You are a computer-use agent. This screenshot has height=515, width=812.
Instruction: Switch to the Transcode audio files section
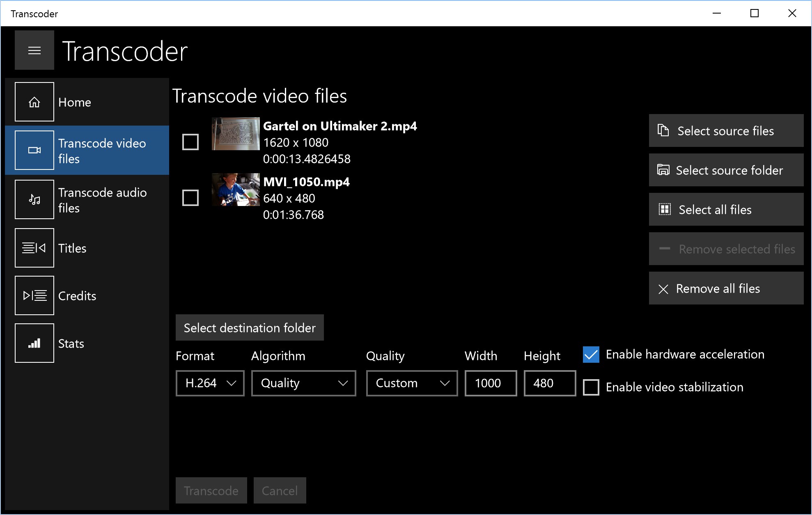[103, 199]
